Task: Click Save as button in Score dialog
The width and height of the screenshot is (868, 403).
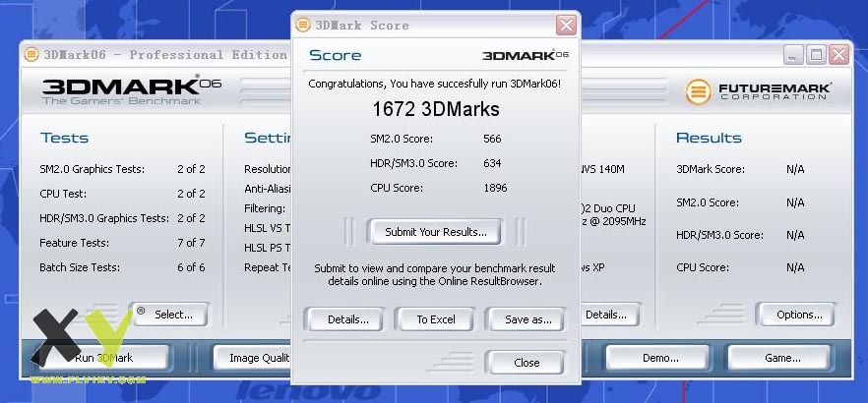Action: [x=525, y=319]
